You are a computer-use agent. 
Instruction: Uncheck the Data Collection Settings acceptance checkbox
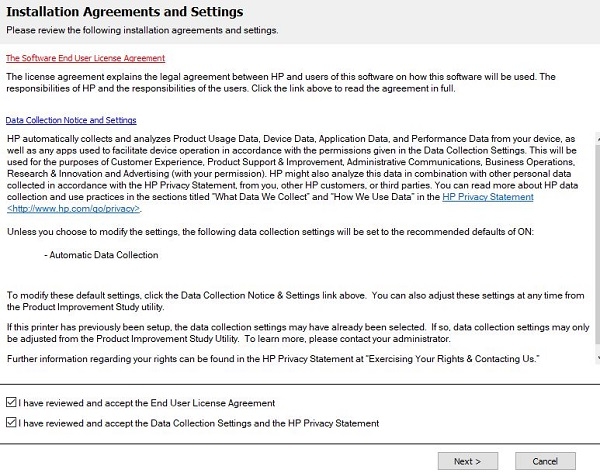11,422
